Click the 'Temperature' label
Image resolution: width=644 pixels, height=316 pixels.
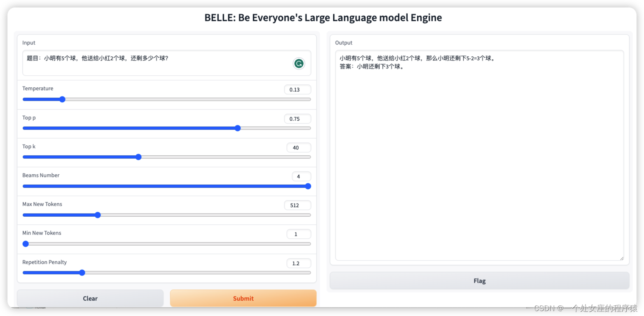tap(38, 89)
